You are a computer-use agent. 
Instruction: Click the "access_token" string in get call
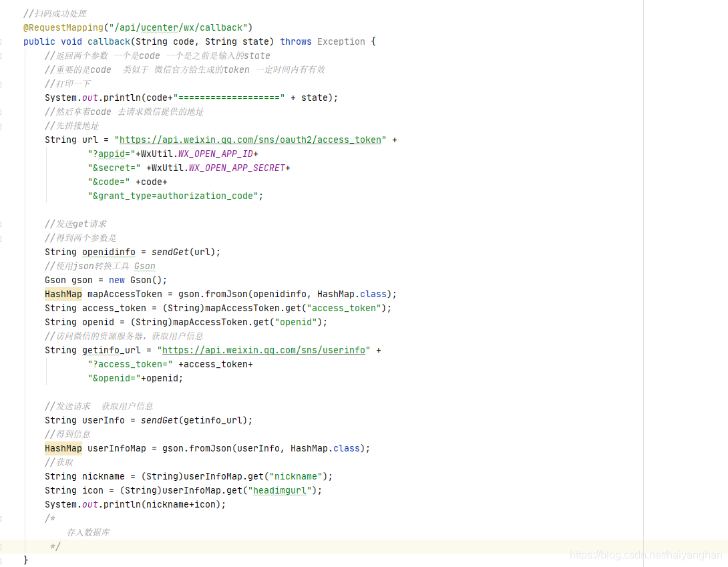(x=344, y=308)
